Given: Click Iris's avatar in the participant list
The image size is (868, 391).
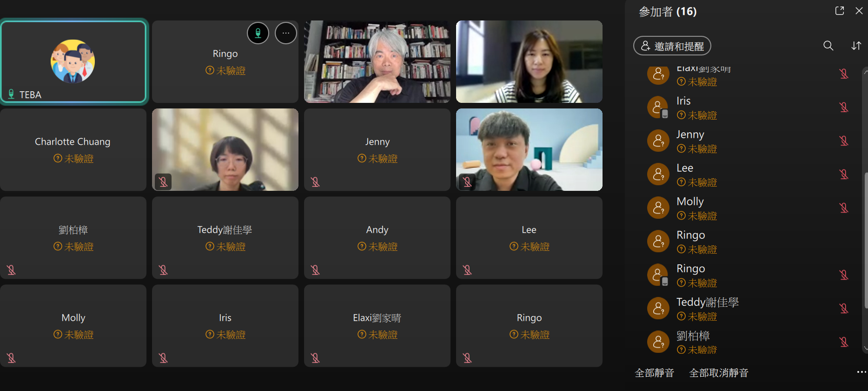Looking at the screenshot, I should click(x=658, y=107).
